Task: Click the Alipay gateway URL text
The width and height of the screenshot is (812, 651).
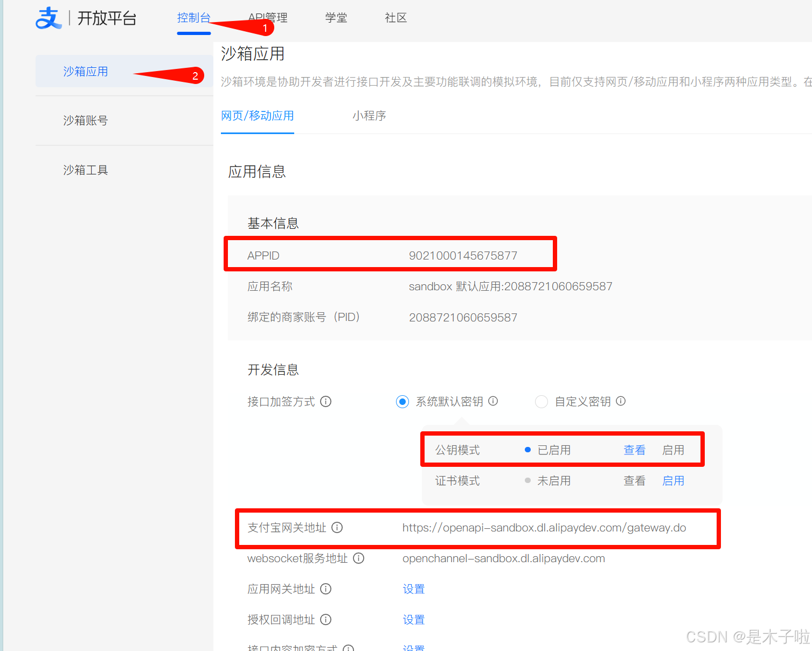Action: (544, 528)
